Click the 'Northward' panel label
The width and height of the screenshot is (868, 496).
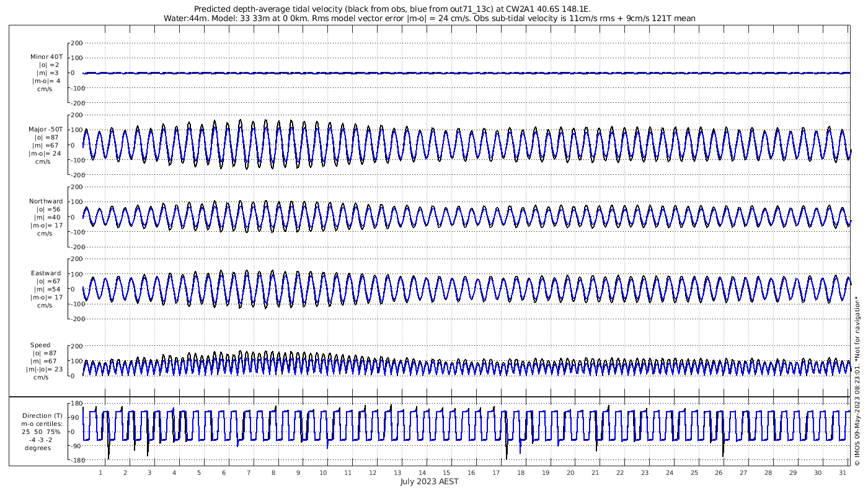[46, 201]
